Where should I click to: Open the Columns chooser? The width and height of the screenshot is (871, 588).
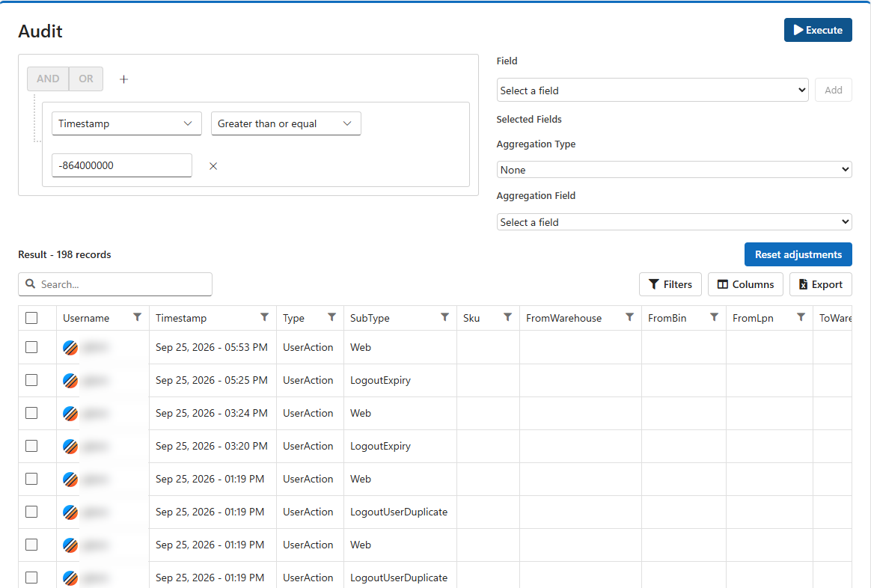pos(745,284)
